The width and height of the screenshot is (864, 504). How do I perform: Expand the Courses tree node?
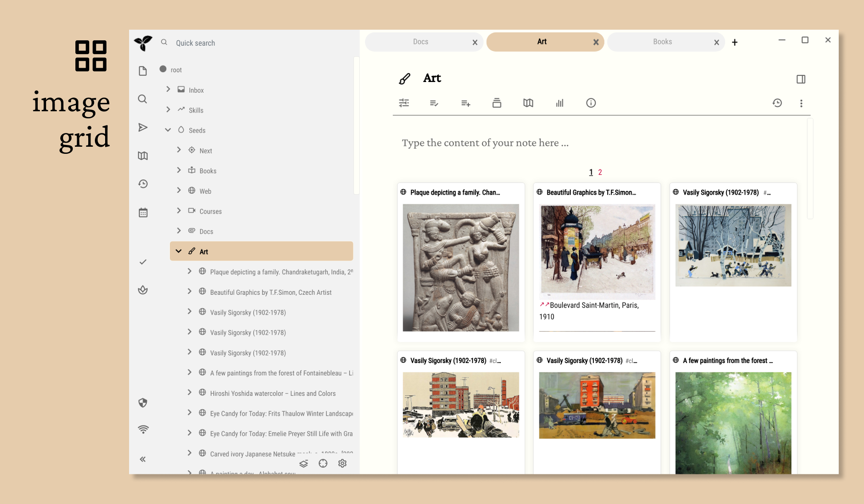coord(179,211)
